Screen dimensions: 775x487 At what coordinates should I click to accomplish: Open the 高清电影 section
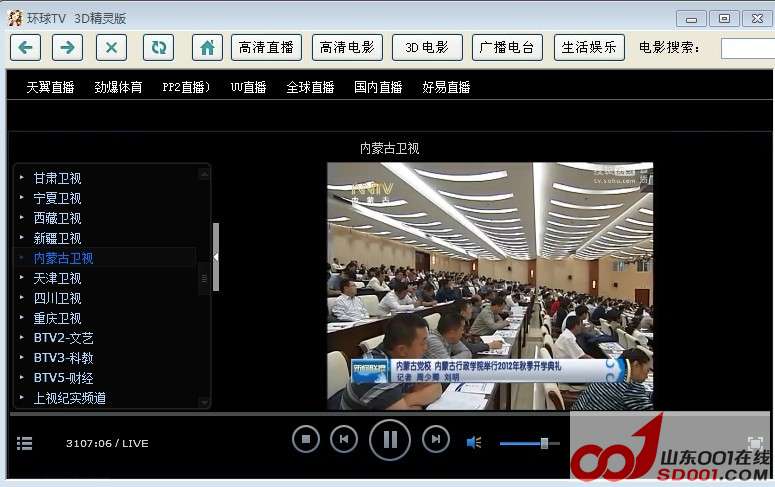click(x=347, y=47)
